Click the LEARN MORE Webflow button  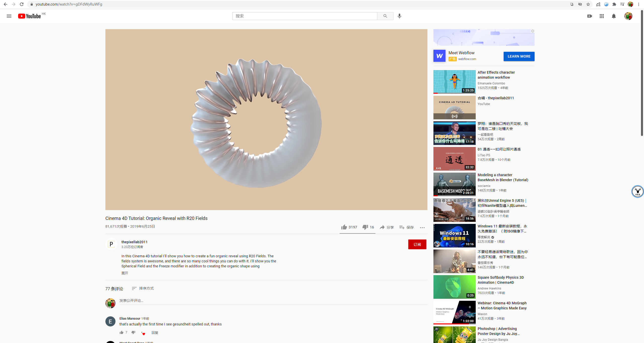click(519, 56)
